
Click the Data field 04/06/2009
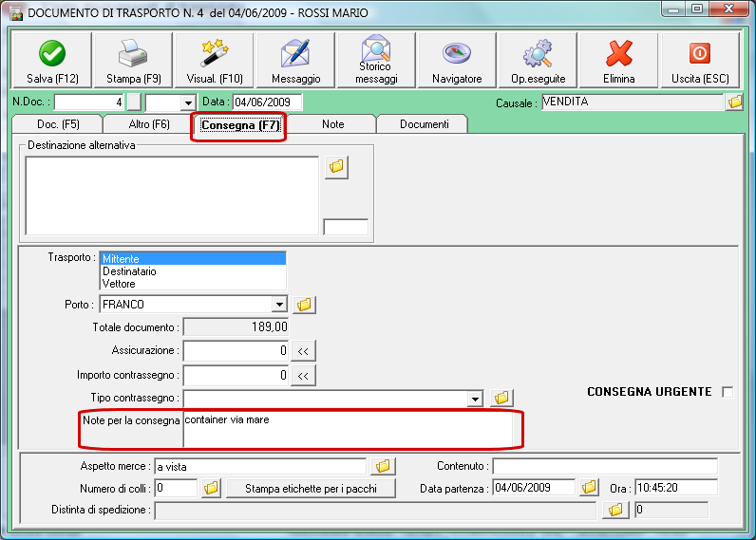[x=268, y=102]
